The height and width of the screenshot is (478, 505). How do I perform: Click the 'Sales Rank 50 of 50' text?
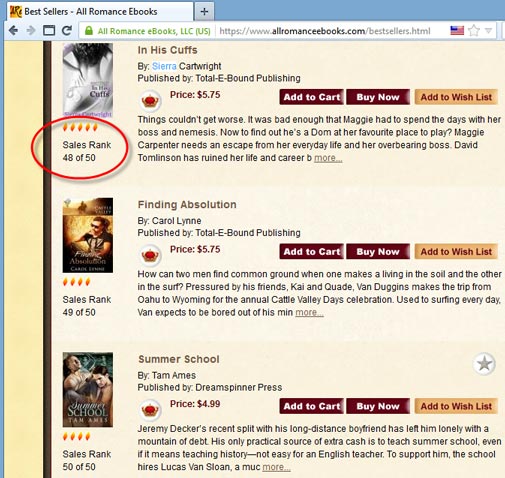pyautogui.click(x=87, y=460)
